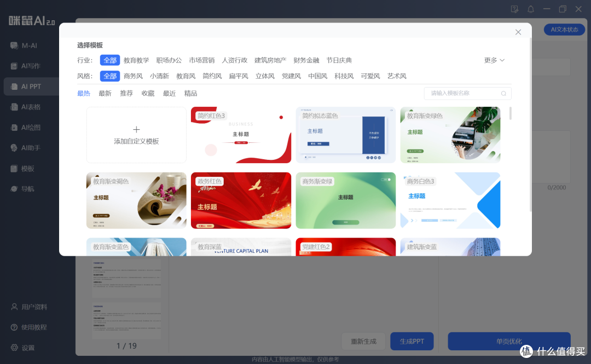The image size is (591, 364).
Task: Click 生成PPT button in background window
Action: (x=412, y=342)
